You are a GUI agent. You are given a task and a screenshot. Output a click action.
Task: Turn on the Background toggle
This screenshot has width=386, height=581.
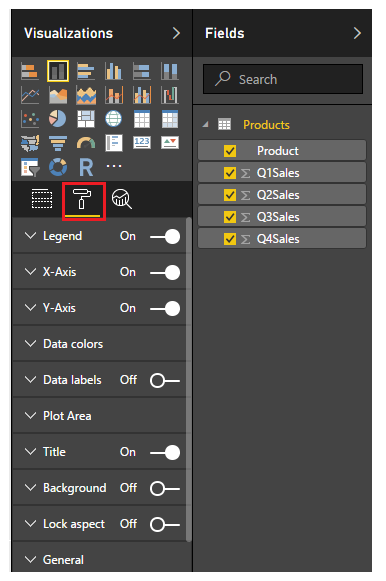click(165, 488)
